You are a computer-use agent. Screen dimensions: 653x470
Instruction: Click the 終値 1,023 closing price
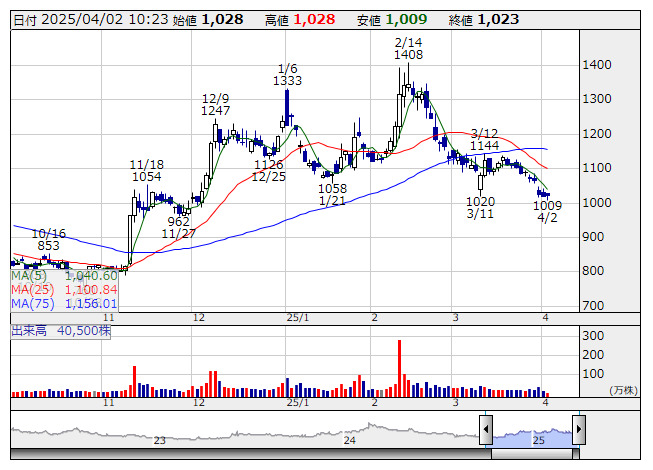point(484,20)
